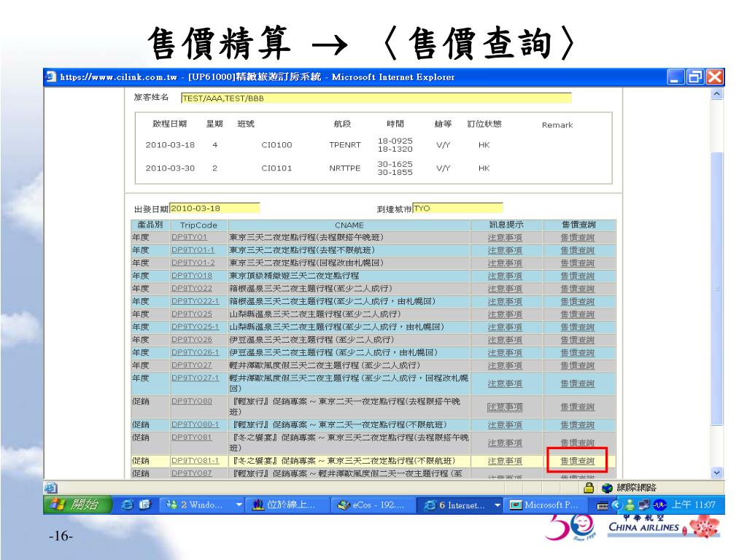Open TripCode link DP9TY080-1
This screenshot has height=560, width=747.
(196, 425)
